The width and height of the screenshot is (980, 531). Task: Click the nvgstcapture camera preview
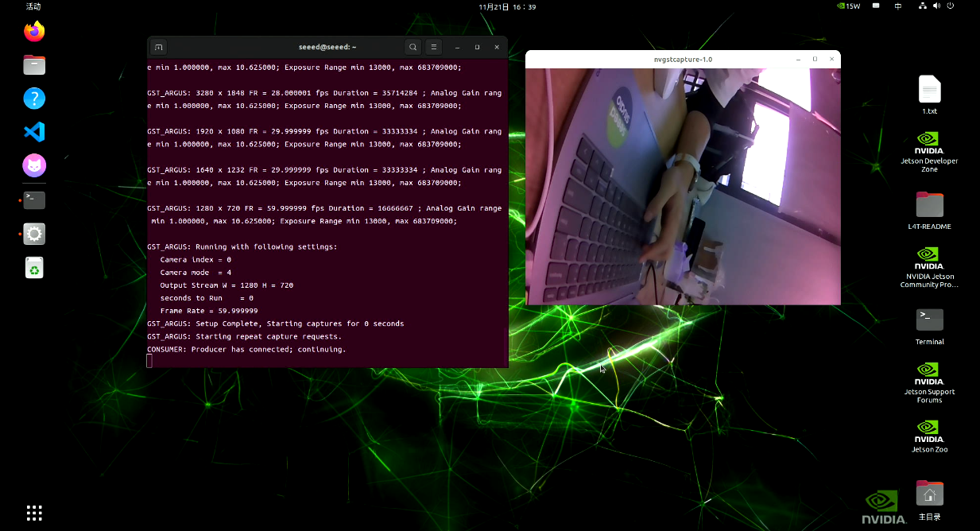[x=683, y=186]
